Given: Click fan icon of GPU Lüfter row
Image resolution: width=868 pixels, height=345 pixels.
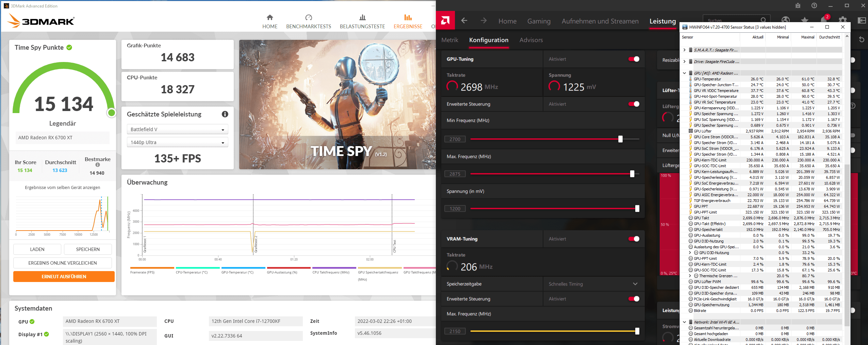Looking at the screenshot, I should click(x=691, y=131).
